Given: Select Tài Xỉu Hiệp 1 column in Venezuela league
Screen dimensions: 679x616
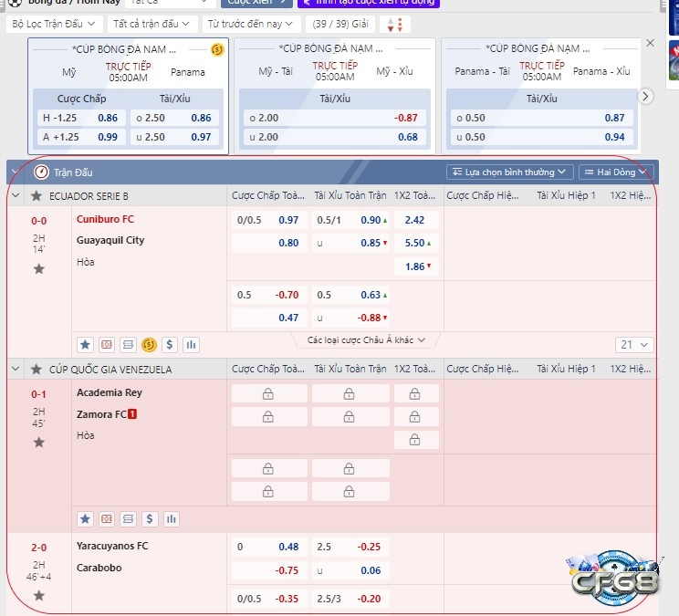Looking at the screenshot, I should (566, 369).
